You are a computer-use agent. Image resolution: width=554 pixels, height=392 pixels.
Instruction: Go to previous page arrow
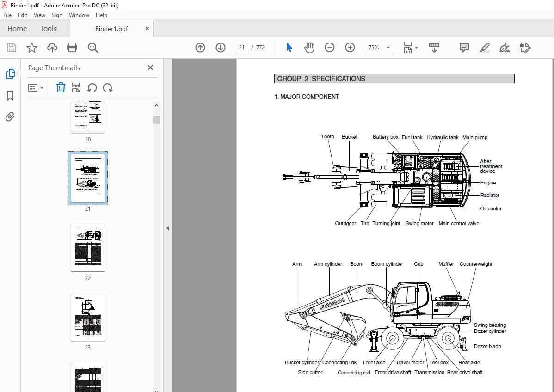200,48
